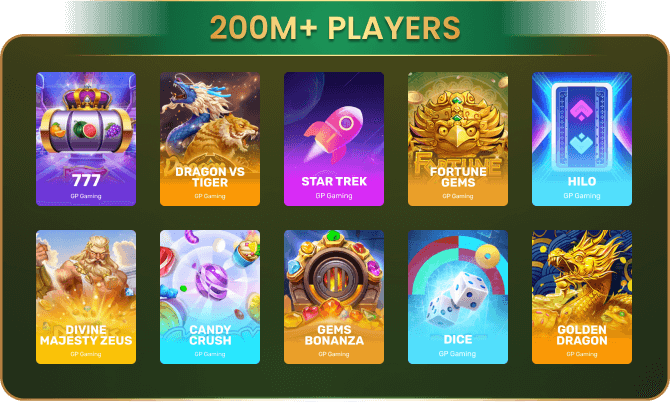Launch the Candy Crush game tile
The height and width of the screenshot is (402, 670).
[210, 297]
